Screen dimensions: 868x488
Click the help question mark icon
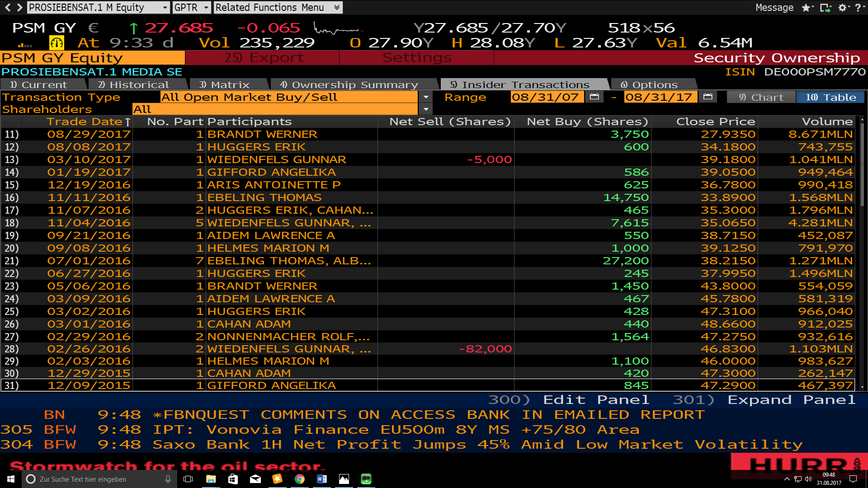858,8
